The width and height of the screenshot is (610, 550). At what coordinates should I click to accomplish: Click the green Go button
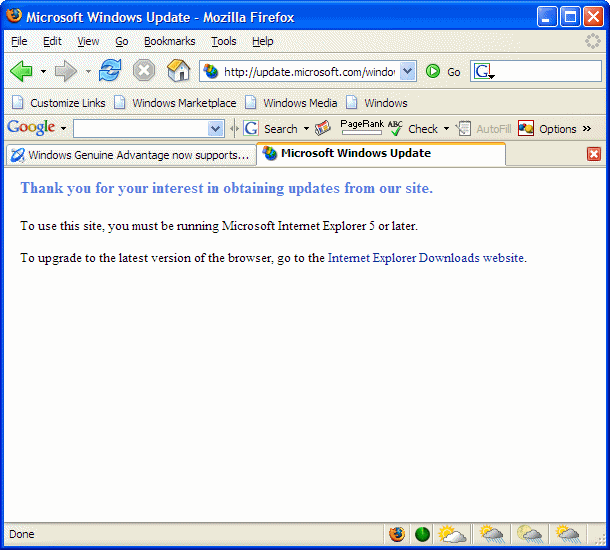(x=443, y=72)
